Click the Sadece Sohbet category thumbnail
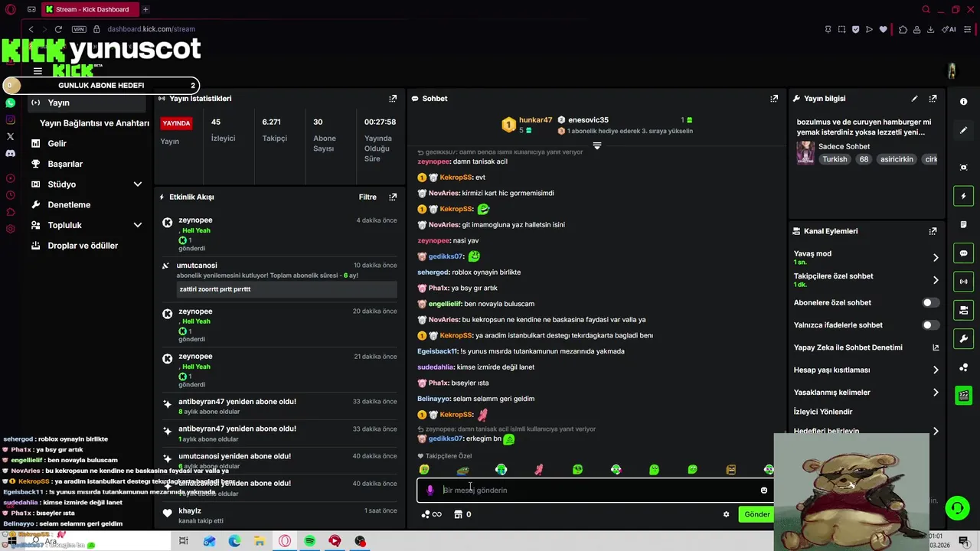 coord(805,152)
